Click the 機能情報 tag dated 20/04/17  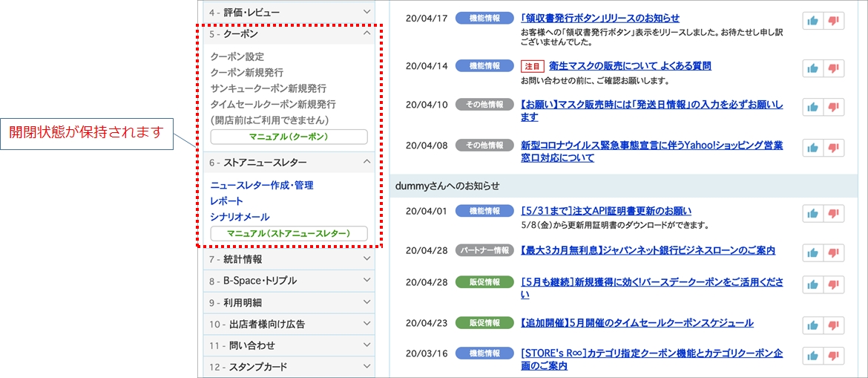[x=484, y=19]
